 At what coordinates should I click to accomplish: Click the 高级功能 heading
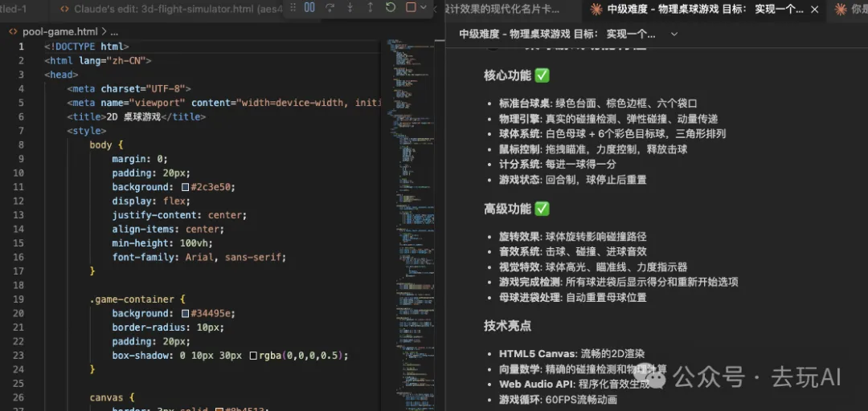517,209
